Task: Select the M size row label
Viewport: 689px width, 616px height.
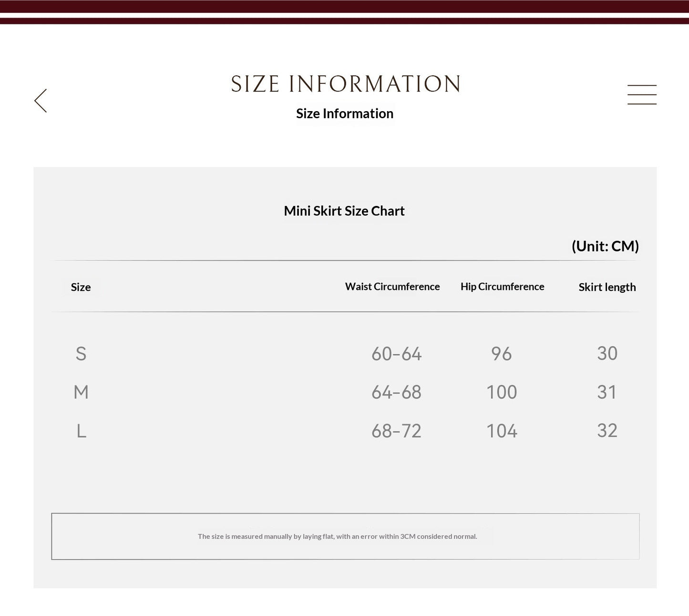Action: click(81, 392)
